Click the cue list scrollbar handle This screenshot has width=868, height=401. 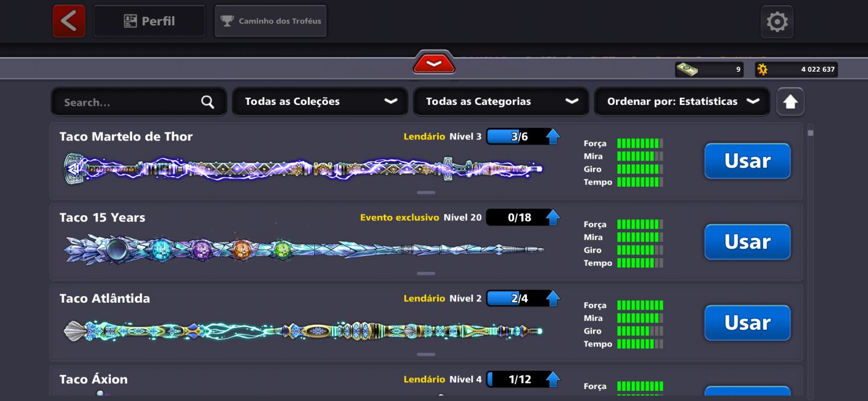pyautogui.click(x=811, y=133)
